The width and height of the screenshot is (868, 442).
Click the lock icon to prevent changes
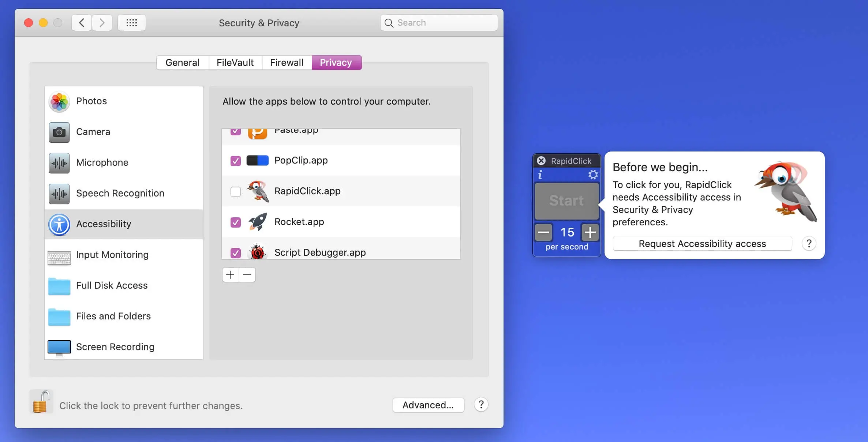click(41, 402)
